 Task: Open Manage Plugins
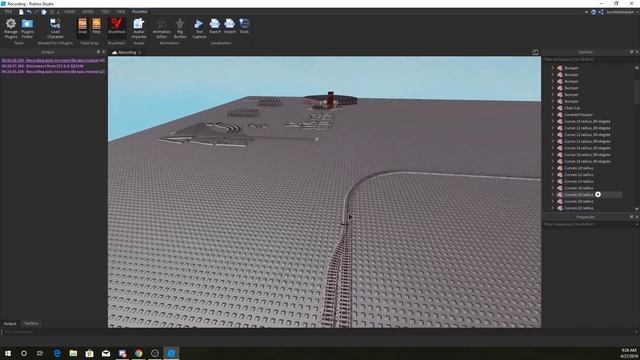11,28
